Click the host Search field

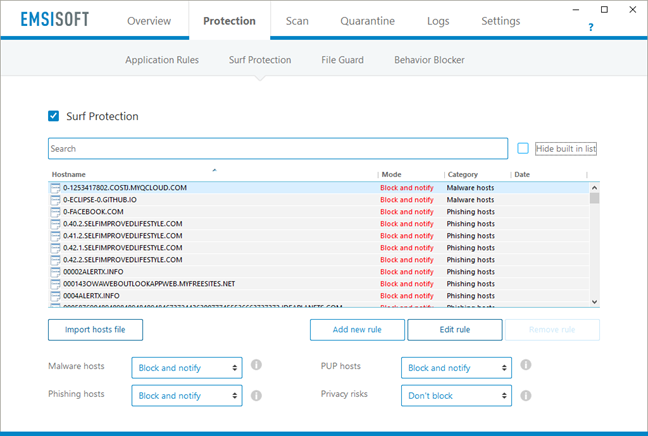[278, 148]
